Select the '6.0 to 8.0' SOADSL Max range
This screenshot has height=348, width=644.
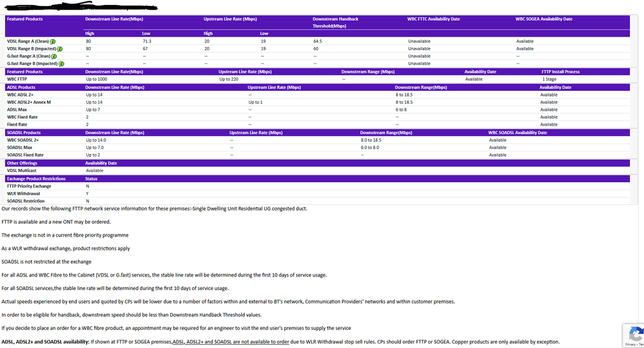[x=370, y=148]
